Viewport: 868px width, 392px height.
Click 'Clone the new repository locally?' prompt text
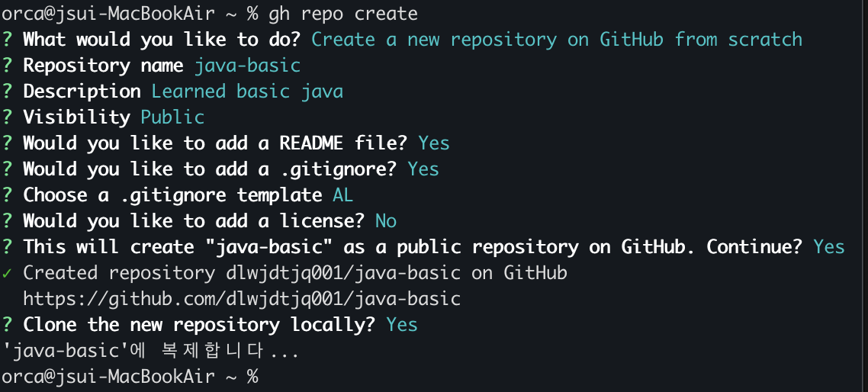pyautogui.click(x=199, y=324)
